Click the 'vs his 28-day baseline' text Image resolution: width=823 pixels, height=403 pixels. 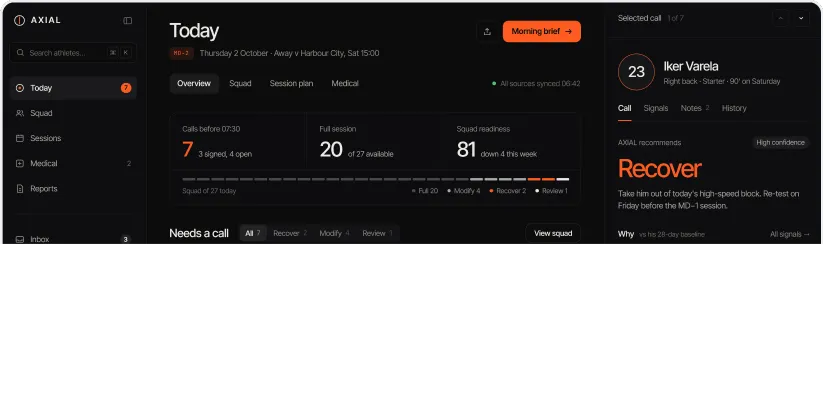coord(672,234)
